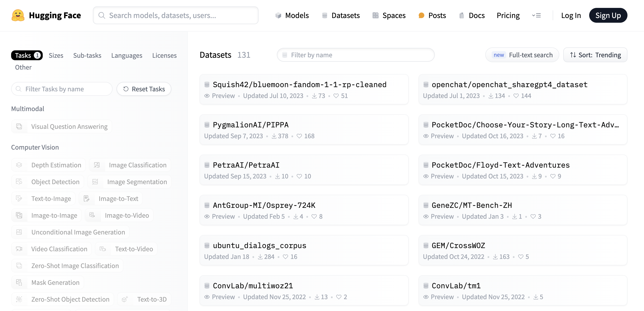Click the Text-to-Image pen icon

pyautogui.click(x=19, y=198)
